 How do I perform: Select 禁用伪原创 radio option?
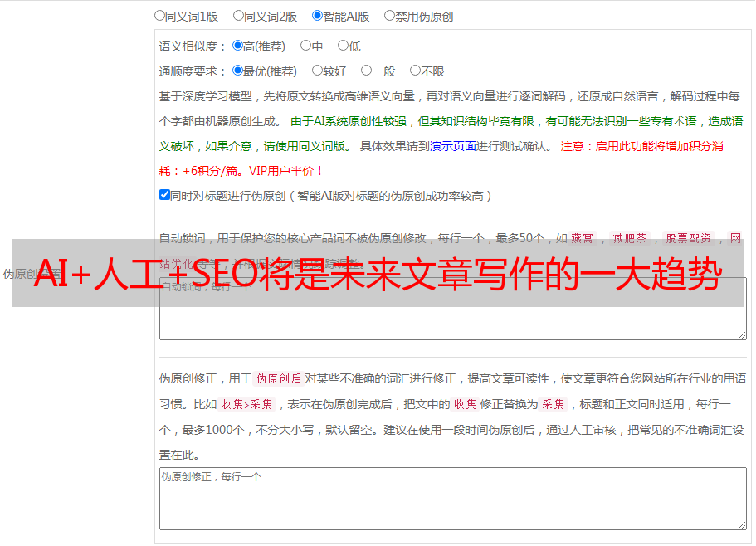389,16
